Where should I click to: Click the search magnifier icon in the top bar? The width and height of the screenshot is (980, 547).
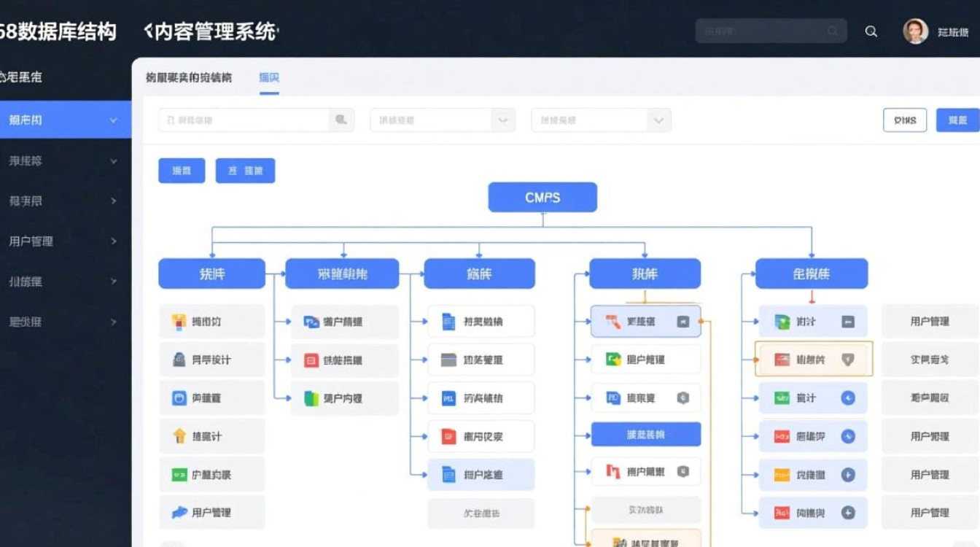pos(871,31)
